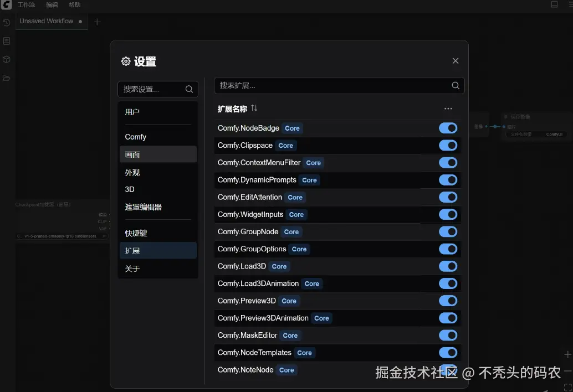573x392 pixels.
Task: Click the ComfyUI logo icon
Action: click(6, 4)
